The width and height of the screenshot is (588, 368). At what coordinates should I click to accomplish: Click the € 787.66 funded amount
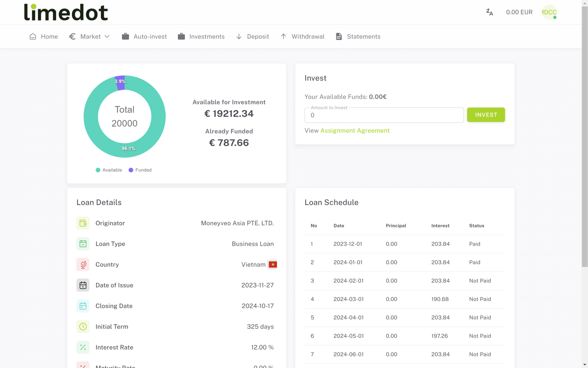coord(229,143)
